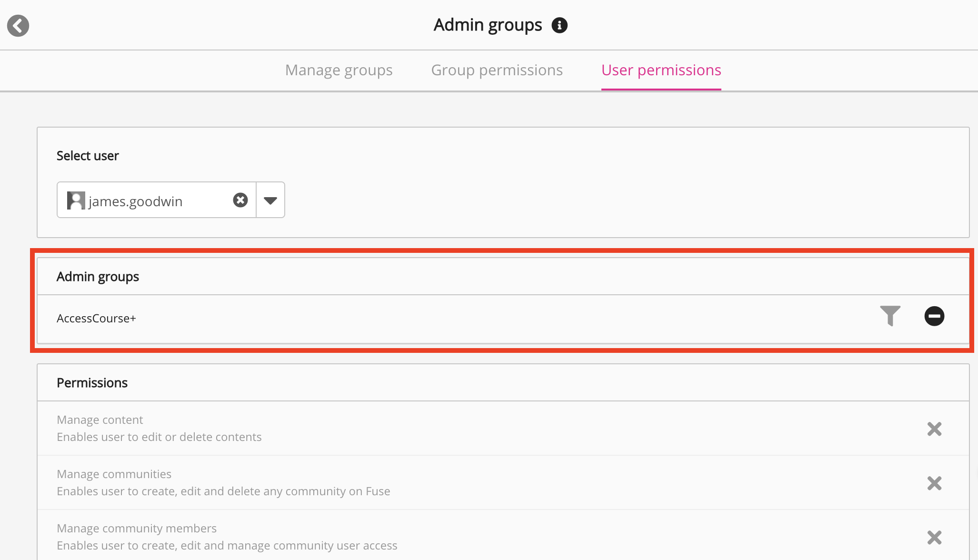This screenshot has width=978, height=560.
Task: Click the Permissions section header
Action: pyautogui.click(x=92, y=383)
